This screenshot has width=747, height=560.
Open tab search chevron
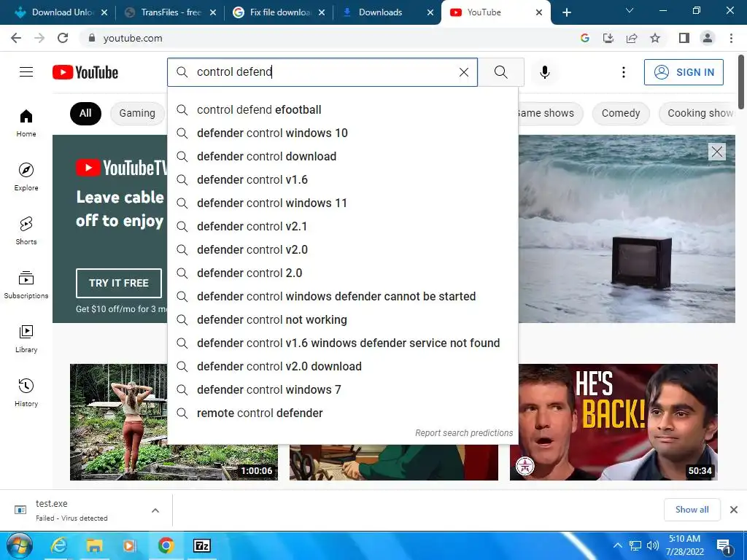pyautogui.click(x=630, y=10)
